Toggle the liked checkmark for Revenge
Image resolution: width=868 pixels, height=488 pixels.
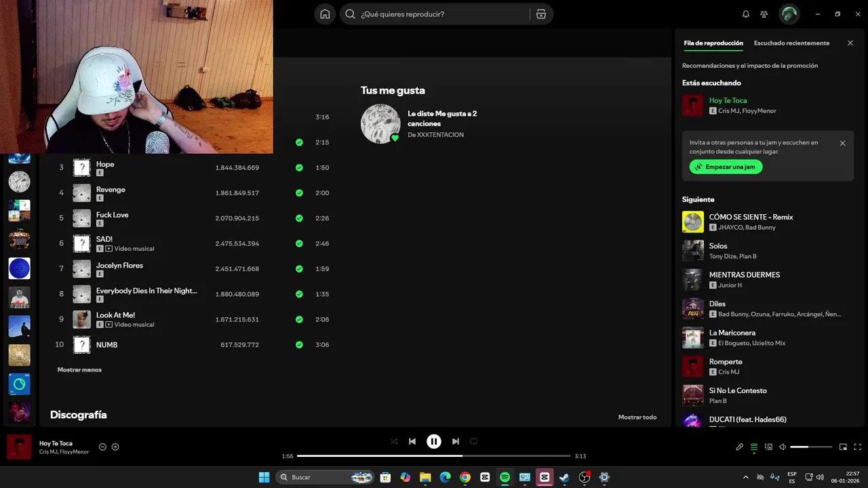click(299, 193)
